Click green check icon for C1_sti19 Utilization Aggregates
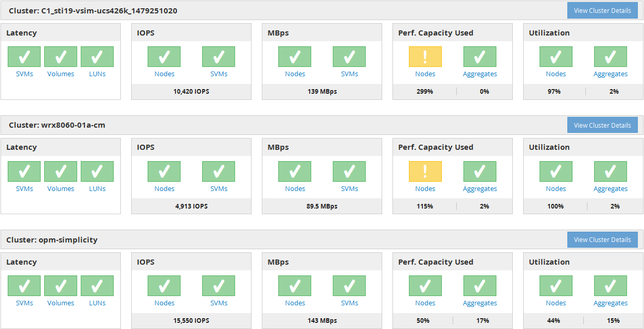Screen dimensions: 644x329 [x=610, y=57]
